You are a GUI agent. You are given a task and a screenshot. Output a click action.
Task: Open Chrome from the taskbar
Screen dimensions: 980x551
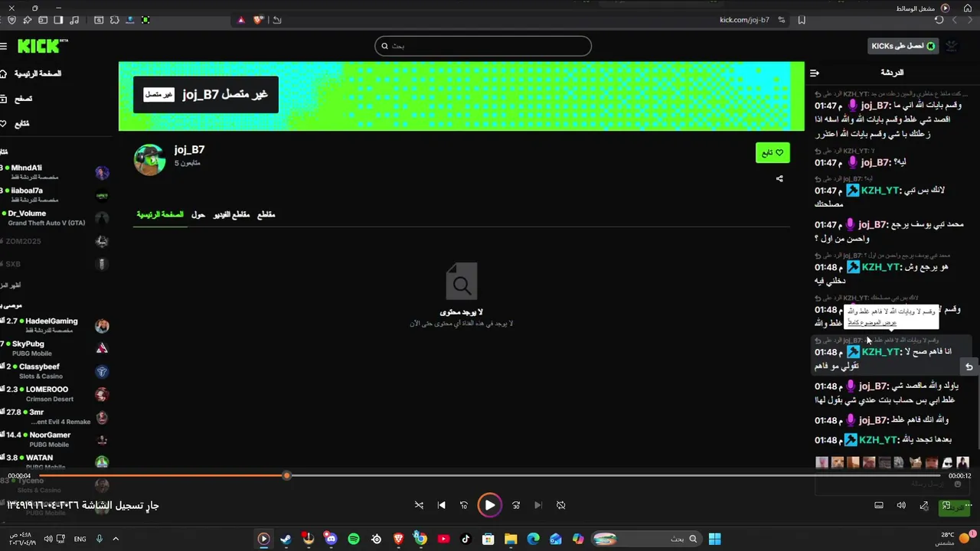(420, 539)
